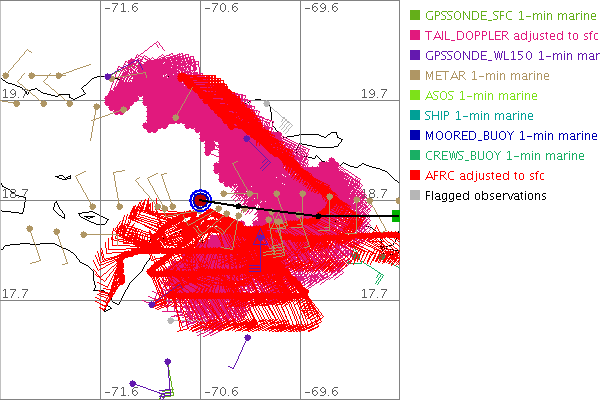Toggle the 'Flagged observations' legend entry
Image resolution: width=600 pixels, height=400 pixels.
pos(485,195)
